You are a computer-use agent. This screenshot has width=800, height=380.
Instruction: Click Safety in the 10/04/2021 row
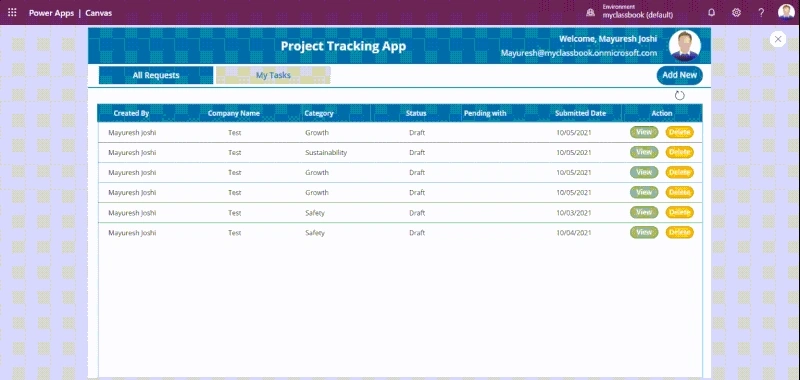tap(315, 233)
